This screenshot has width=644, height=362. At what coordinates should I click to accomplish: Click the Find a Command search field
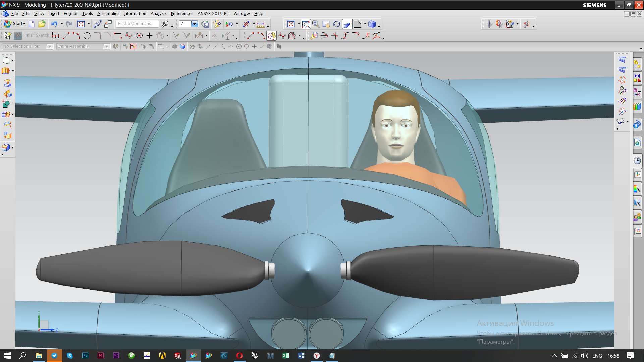pyautogui.click(x=137, y=24)
